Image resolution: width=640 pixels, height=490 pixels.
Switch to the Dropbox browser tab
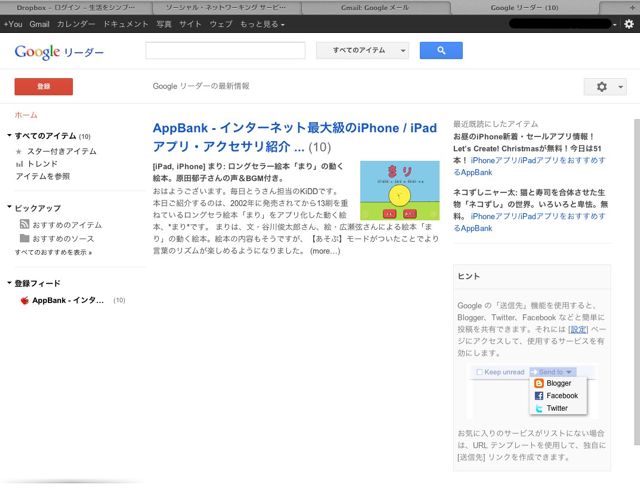[x=76, y=7]
